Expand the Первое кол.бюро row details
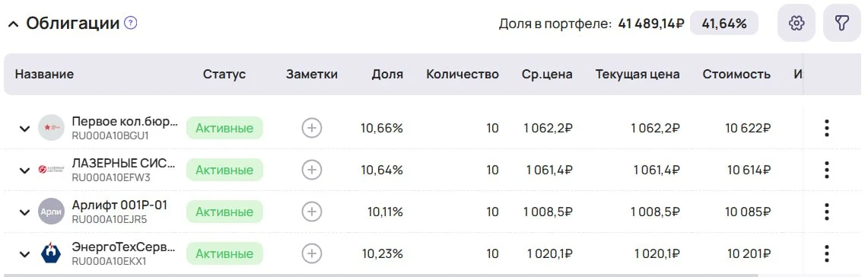This screenshot has width=868, height=277. tap(24, 129)
